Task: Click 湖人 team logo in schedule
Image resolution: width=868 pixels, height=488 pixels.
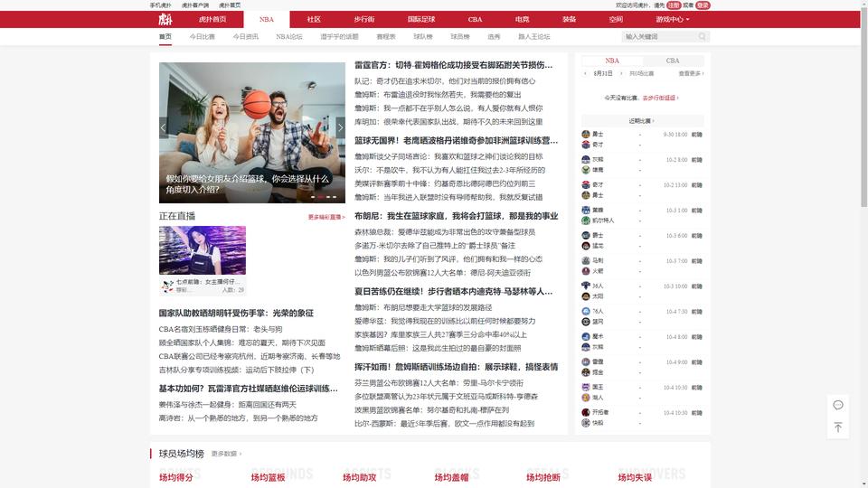Action: click(586, 398)
